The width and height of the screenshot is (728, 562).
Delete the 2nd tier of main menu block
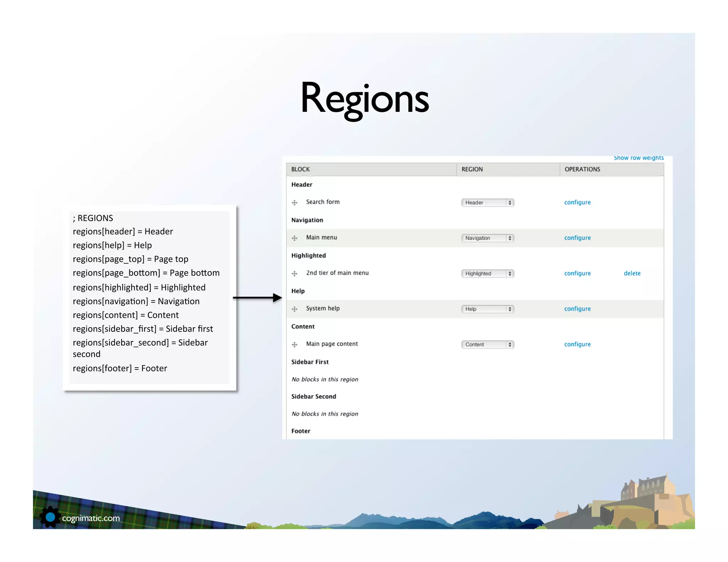(x=632, y=274)
